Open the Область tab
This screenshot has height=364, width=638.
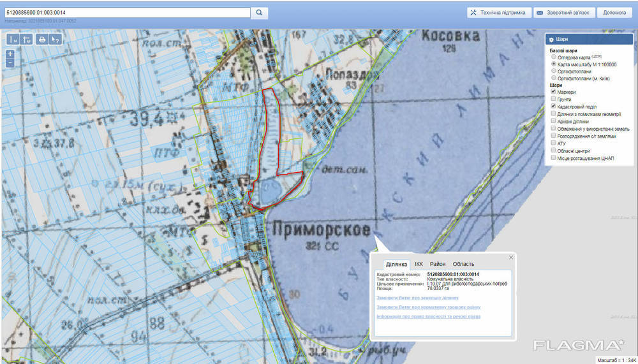point(463,264)
